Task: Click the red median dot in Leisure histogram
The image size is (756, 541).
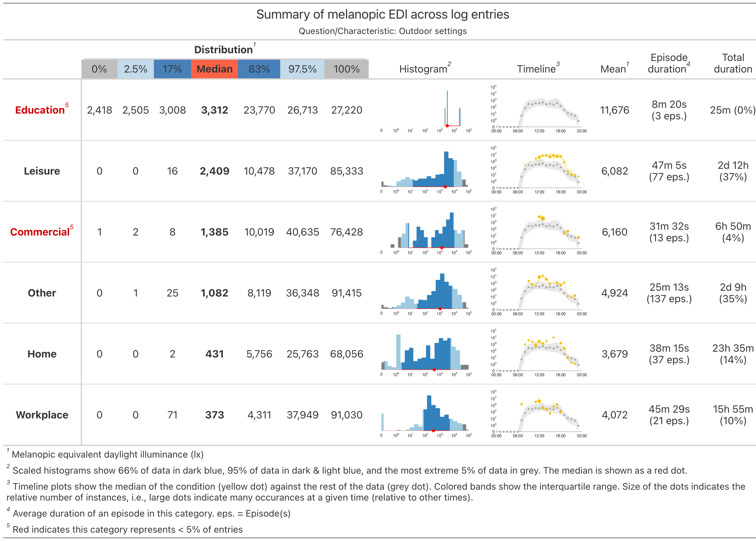Action: pyautogui.click(x=445, y=186)
